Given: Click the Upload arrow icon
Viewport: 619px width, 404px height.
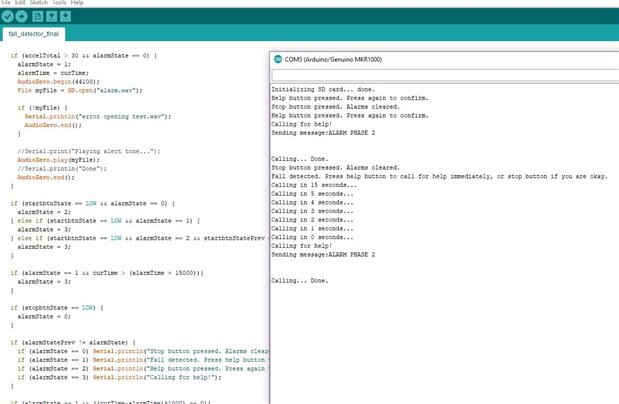Looking at the screenshot, I should (22, 17).
